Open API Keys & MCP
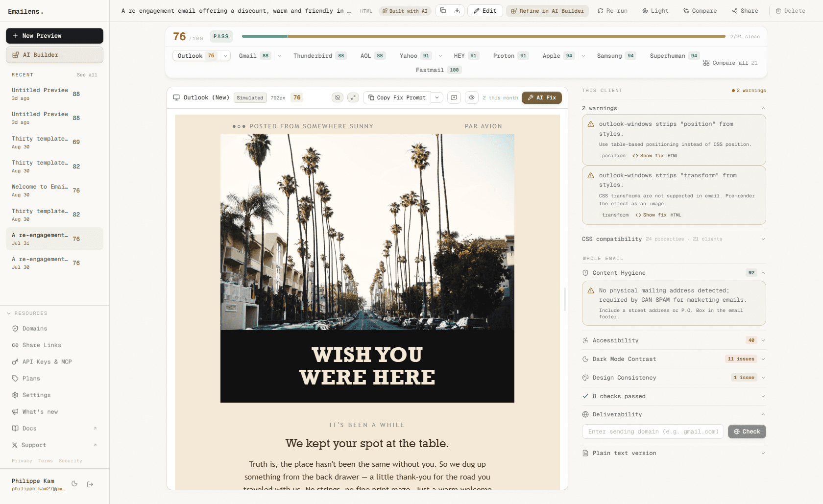Viewport: 823px width, 504px height. tap(54, 362)
